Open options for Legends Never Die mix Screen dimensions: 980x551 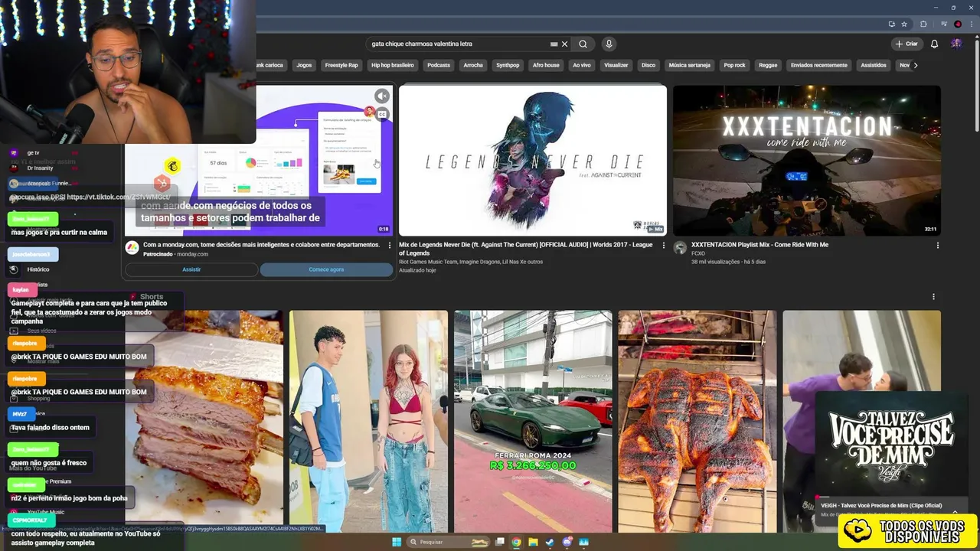click(x=664, y=245)
